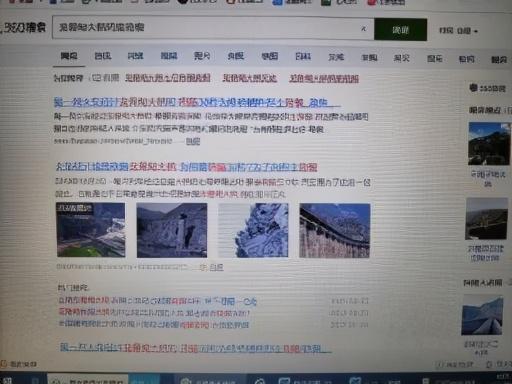This screenshot has height=384, width=512.
Task: Click the green search button
Action: tap(400, 30)
